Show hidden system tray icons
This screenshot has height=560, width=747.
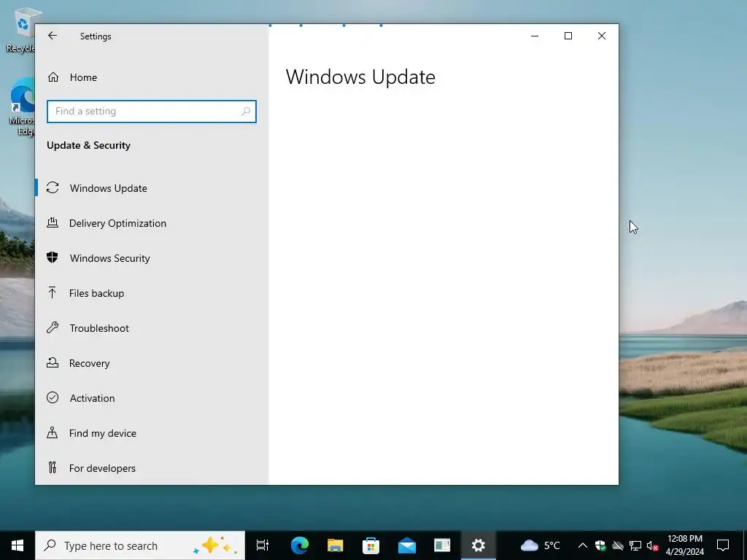coord(582,545)
